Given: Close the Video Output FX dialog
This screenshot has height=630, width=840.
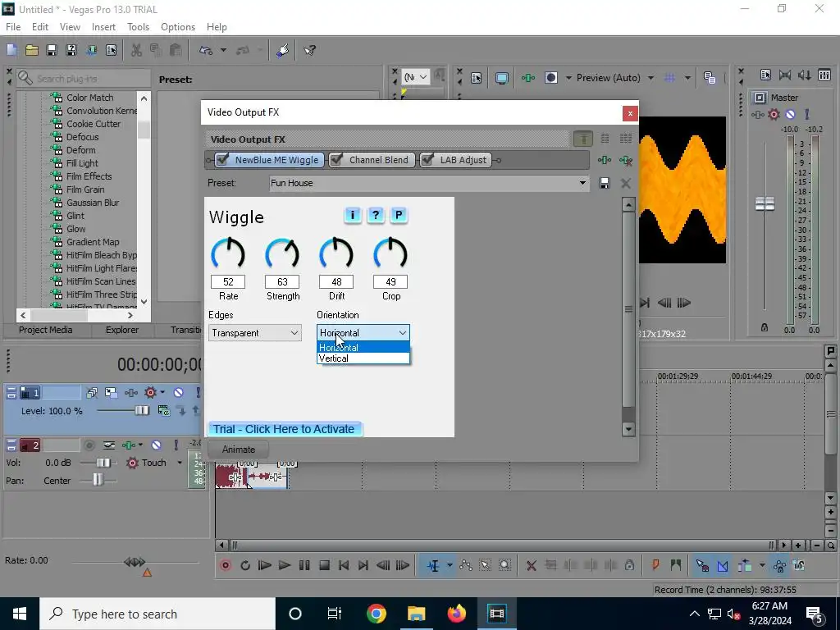Looking at the screenshot, I should 630,113.
